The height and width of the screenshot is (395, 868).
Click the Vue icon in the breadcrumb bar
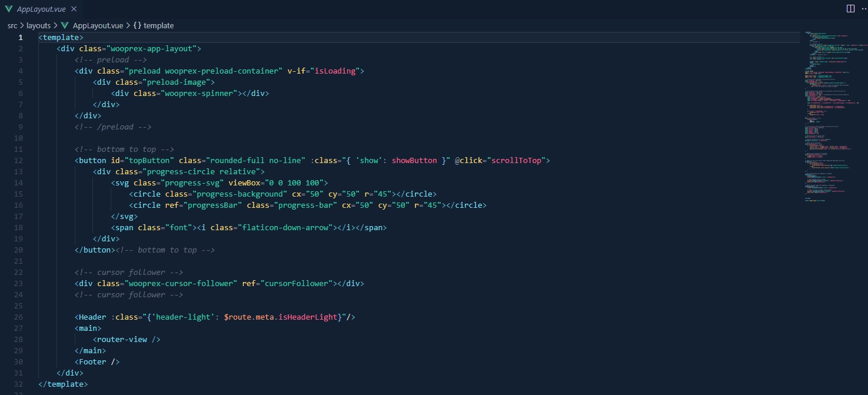64,25
